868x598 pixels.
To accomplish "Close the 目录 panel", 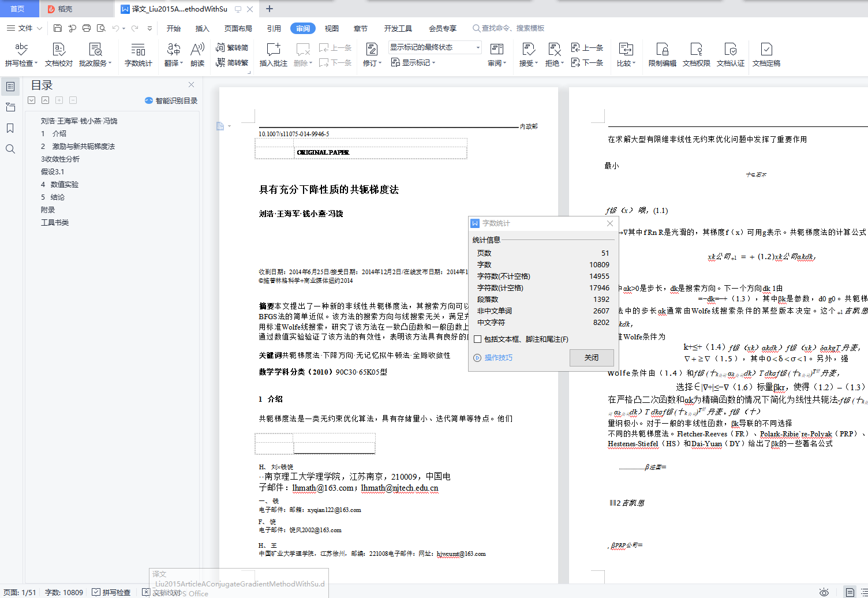I will pos(192,85).
